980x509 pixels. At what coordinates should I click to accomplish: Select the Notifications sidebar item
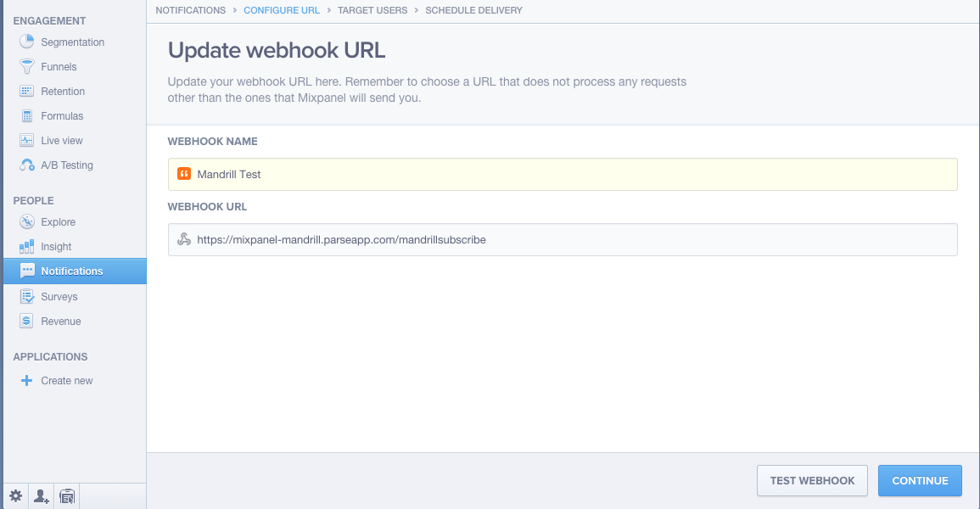[75, 271]
